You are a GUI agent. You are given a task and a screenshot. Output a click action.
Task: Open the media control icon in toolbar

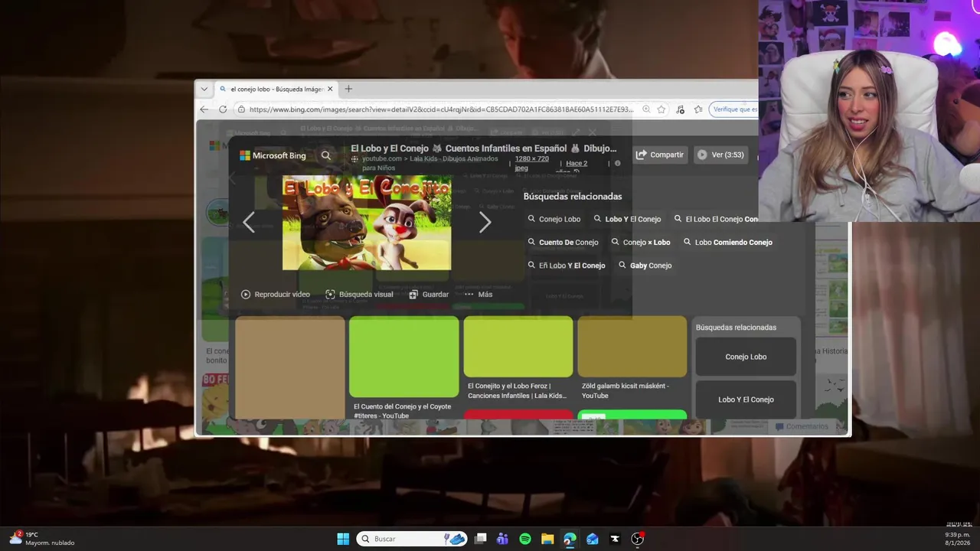[680, 109]
